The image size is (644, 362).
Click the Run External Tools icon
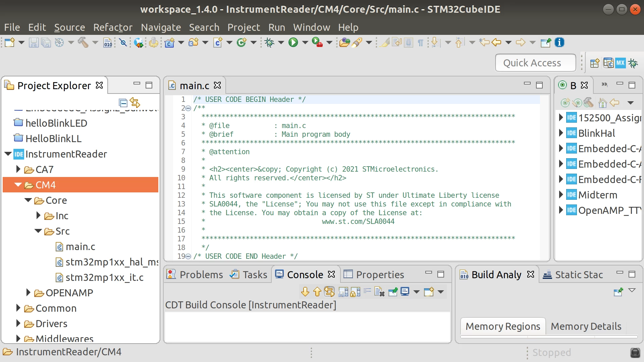[317, 43]
